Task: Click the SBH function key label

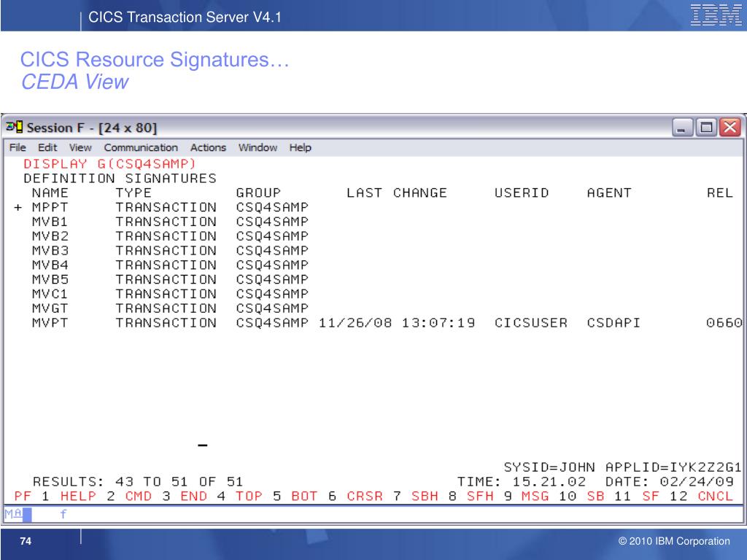Action: [x=425, y=496]
